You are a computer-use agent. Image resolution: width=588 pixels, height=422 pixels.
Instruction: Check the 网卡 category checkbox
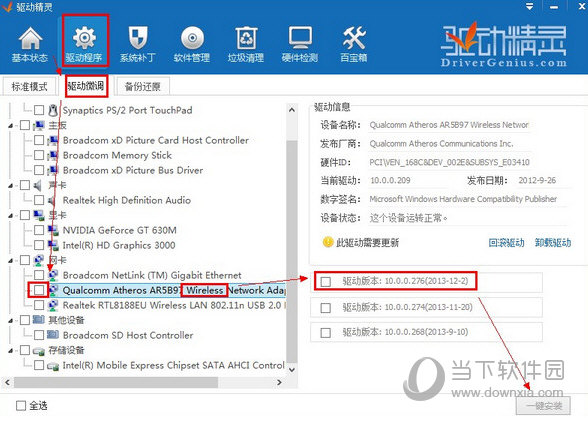(x=25, y=260)
